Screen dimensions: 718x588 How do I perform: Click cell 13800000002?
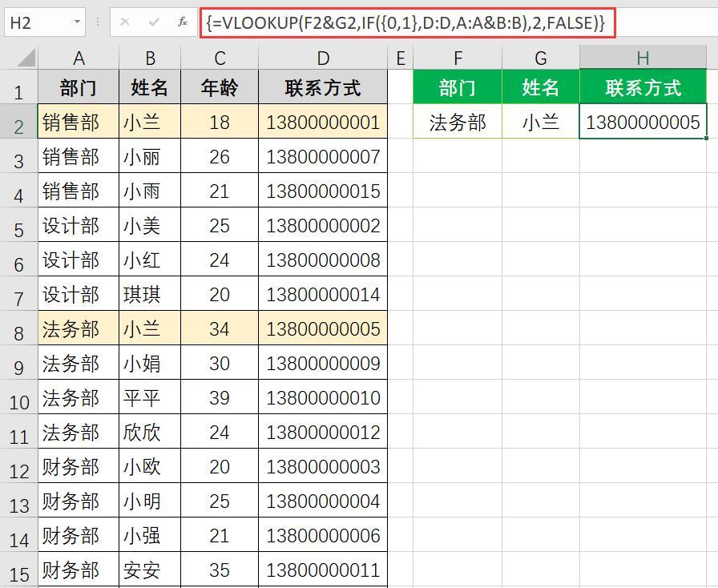click(323, 225)
